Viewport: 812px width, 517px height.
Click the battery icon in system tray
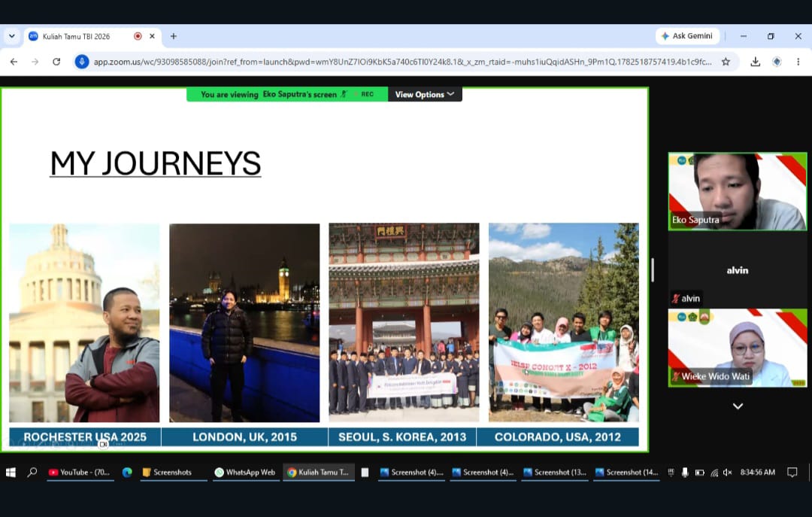point(699,473)
